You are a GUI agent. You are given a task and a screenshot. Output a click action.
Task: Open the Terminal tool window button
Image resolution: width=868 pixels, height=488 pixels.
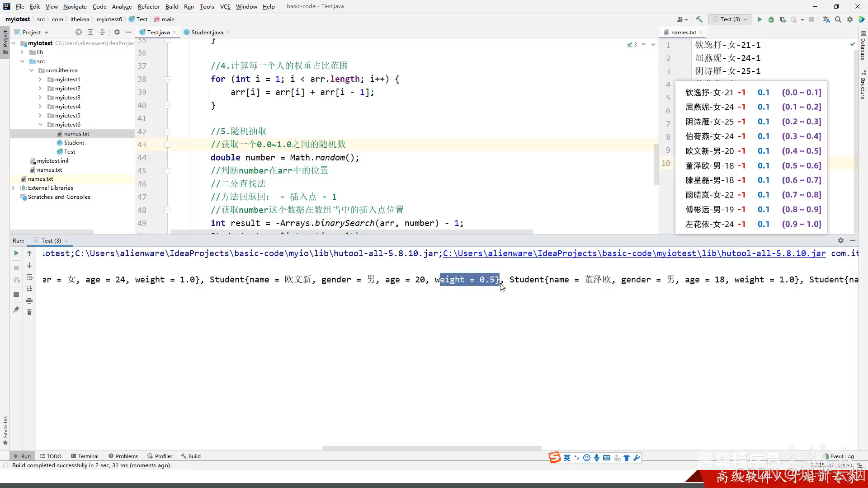tap(84, 456)
